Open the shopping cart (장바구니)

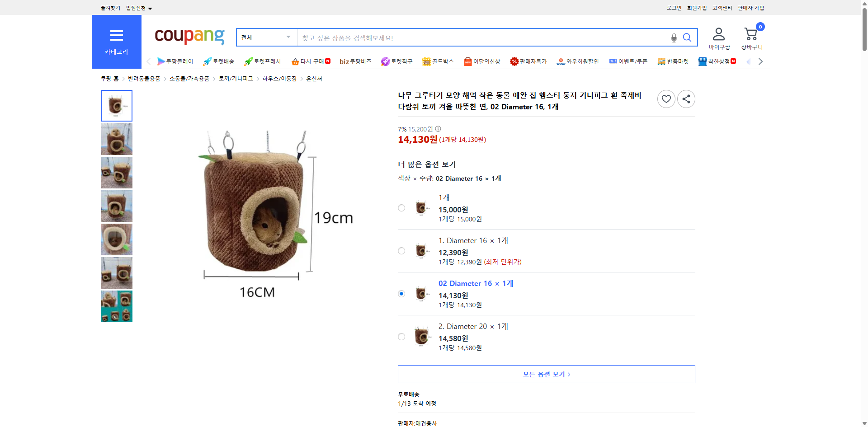(751, 35)
